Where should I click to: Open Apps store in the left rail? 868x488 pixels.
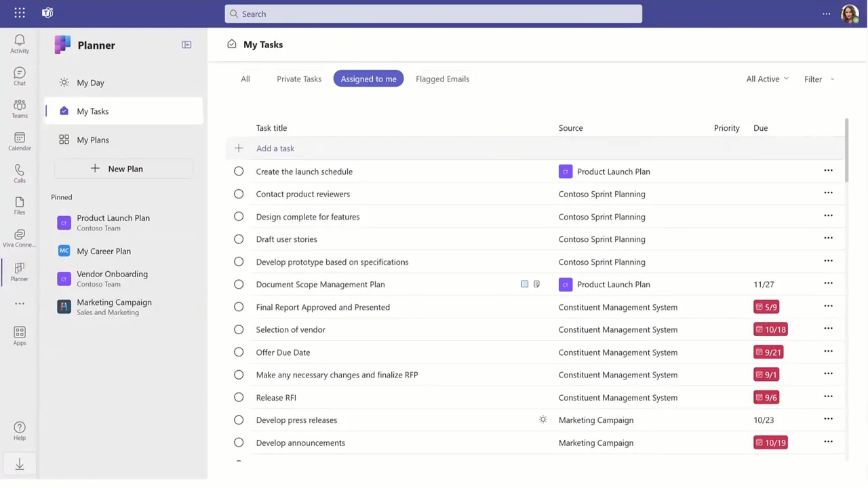click(x=20, y=335)
